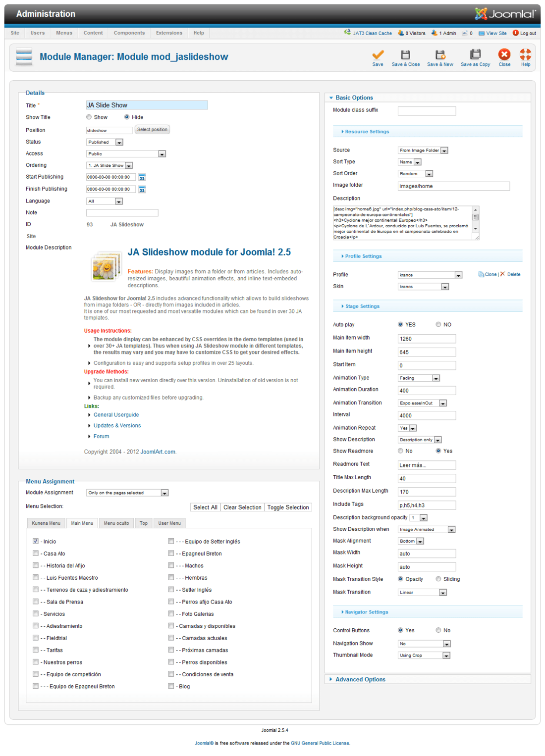Click the Module Manager header icon

[24, 57]
